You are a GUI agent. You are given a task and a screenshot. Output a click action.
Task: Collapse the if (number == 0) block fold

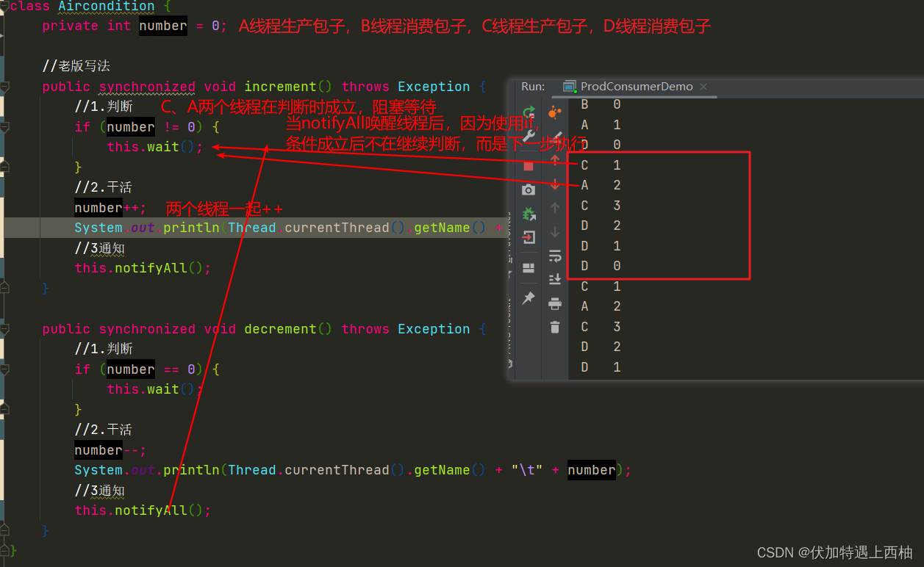pyautogui.click(x=5, y=369)
